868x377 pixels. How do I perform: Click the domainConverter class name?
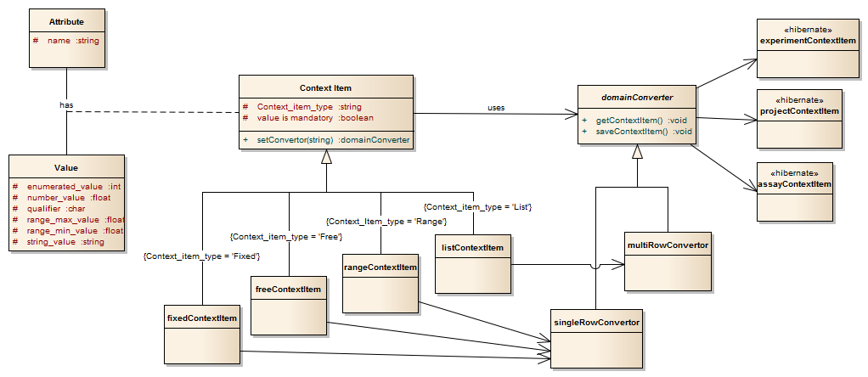[636, 98]
